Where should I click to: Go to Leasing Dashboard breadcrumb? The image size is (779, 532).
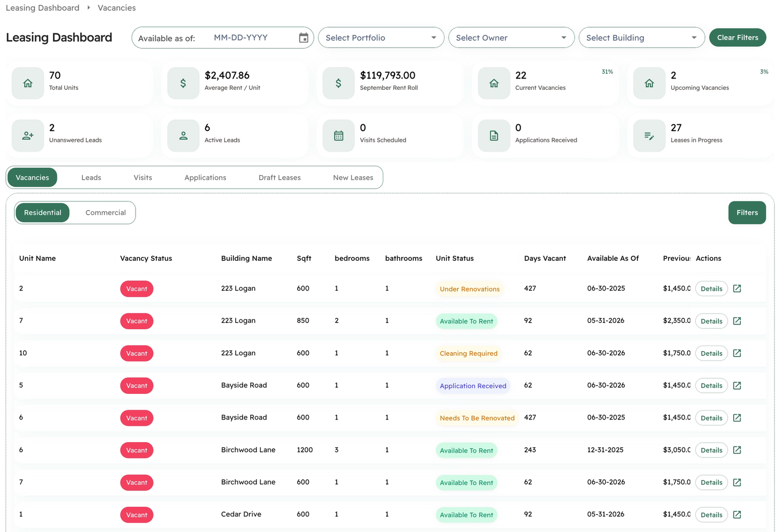click(x=43, y=8)
